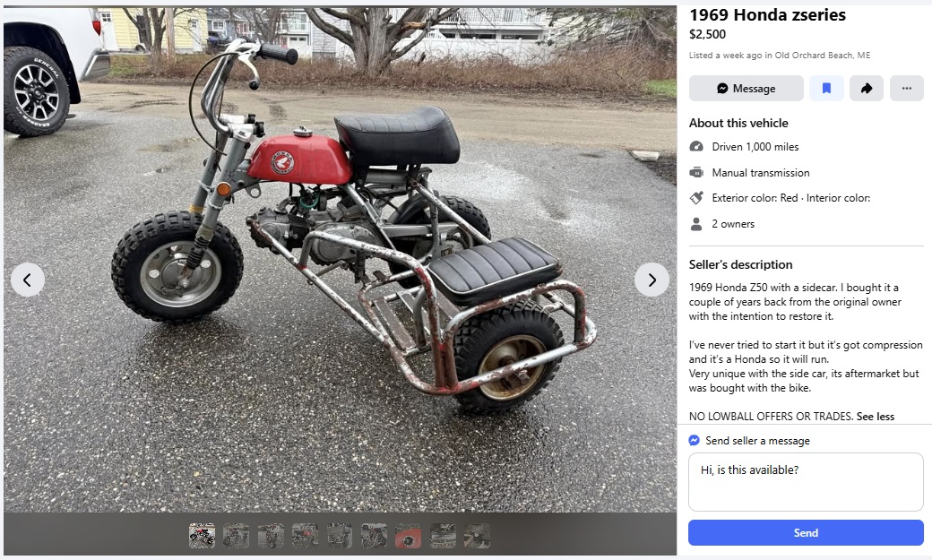Click the speedometer icon next to Driven 1,000 miles

coord(696,147)
